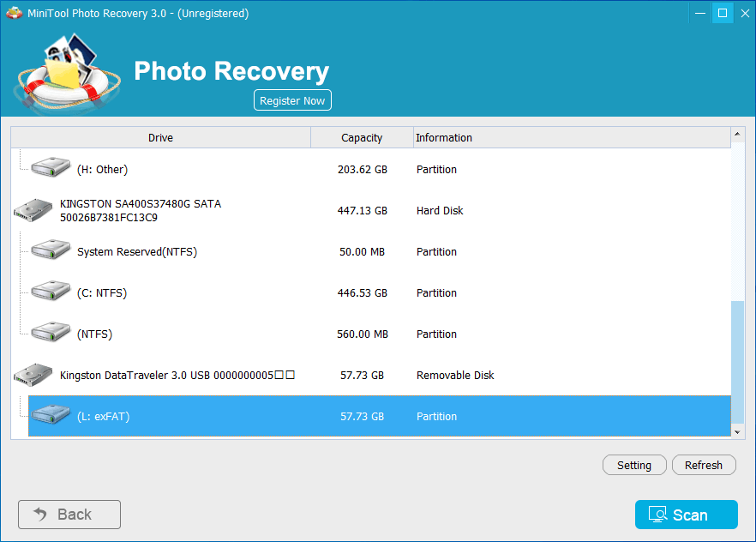Viewport: 756px width, 542px height.
Task: Maximize the MiniTool Photo Recovery window
Action: click(x=723, y=13)
